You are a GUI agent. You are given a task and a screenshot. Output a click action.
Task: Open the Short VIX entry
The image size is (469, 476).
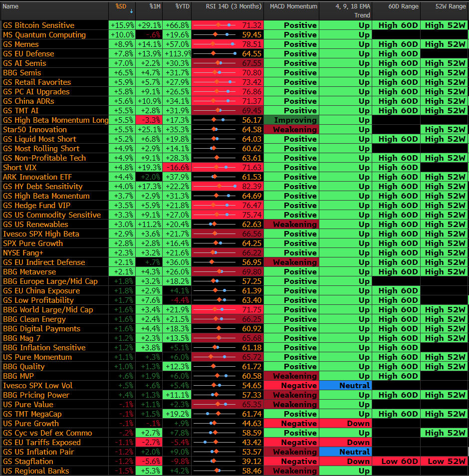[20, 168]
